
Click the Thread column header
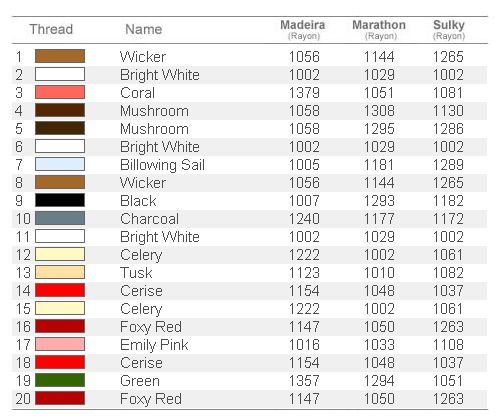pos(51,29)
